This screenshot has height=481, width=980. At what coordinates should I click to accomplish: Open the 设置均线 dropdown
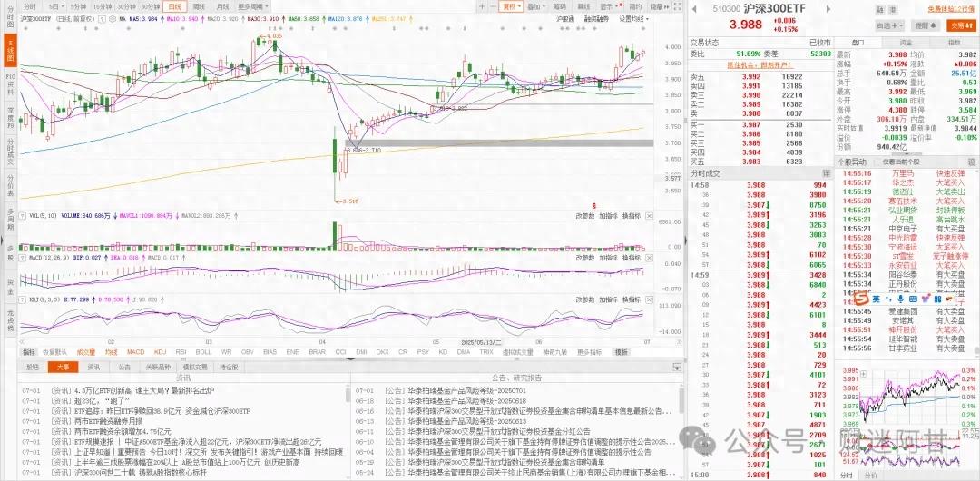pos(633,19)
